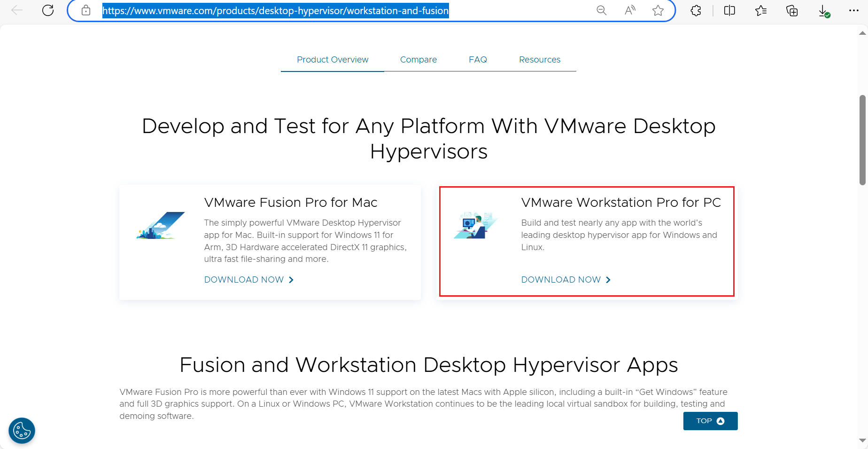
Task: Open the Collections icon
Action: [792, 10]
